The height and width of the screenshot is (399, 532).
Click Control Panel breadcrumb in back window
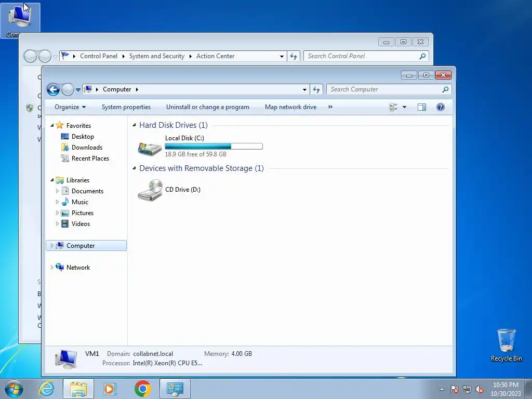point(99,56)
